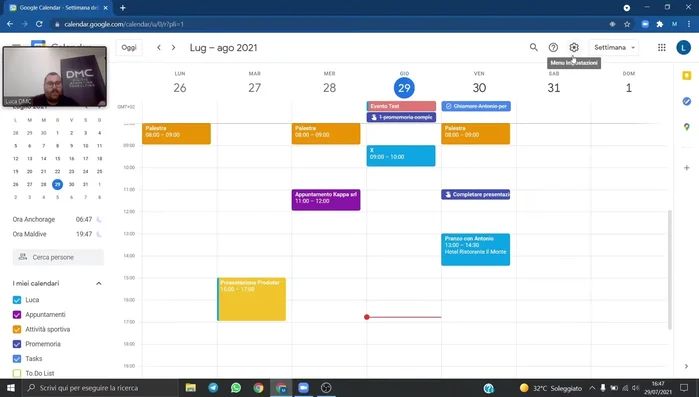
Task: Open the browser extensions puzzle icon
Action: [x=659, y=24]
